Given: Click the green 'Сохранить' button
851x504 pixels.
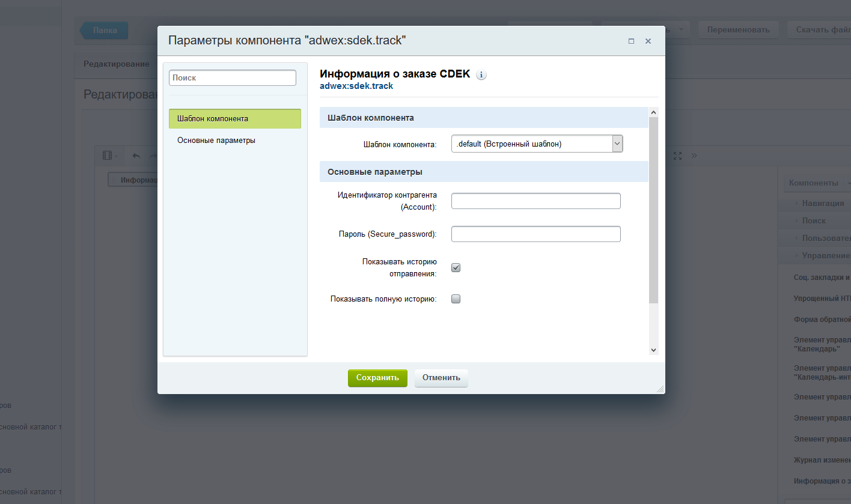Looking at the screenshot, I should click(x=377, y=378).
